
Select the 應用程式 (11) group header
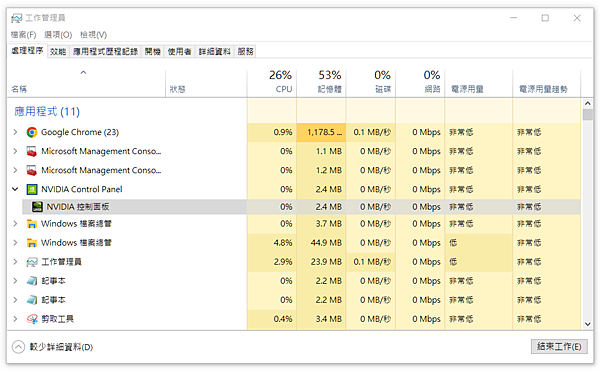point(47,112)
